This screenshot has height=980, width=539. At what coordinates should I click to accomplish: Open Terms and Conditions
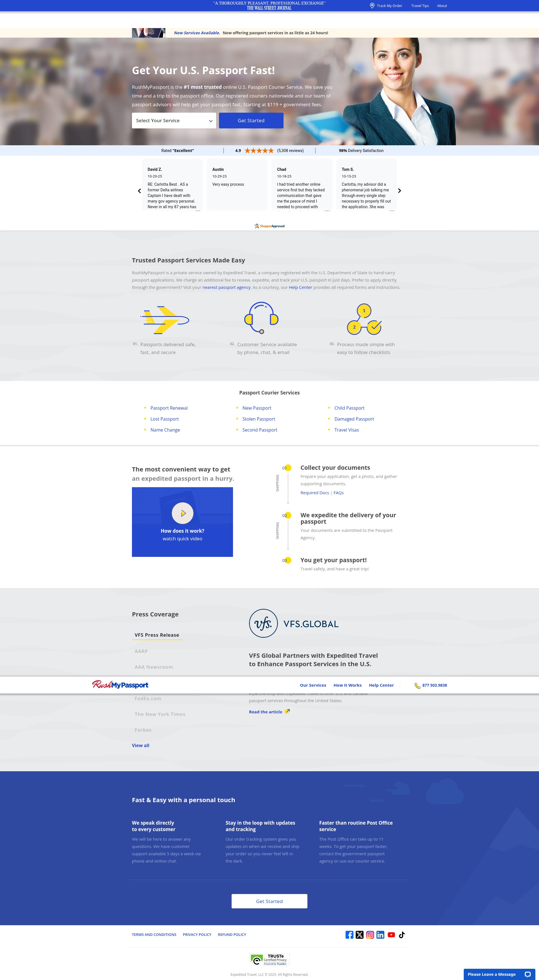(x=154, y=935)
